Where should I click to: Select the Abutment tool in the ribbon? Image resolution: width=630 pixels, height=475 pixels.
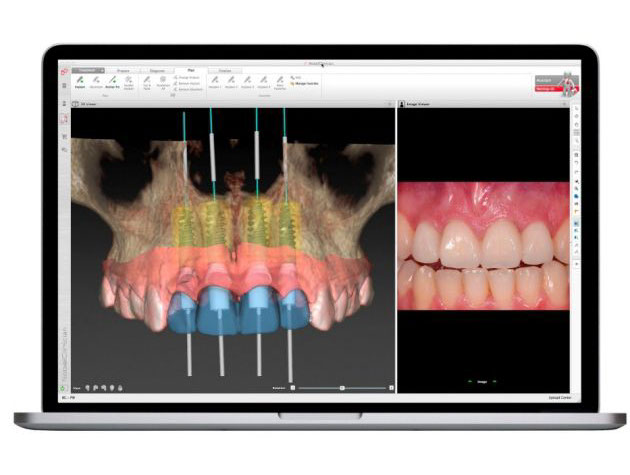[98, 83]
